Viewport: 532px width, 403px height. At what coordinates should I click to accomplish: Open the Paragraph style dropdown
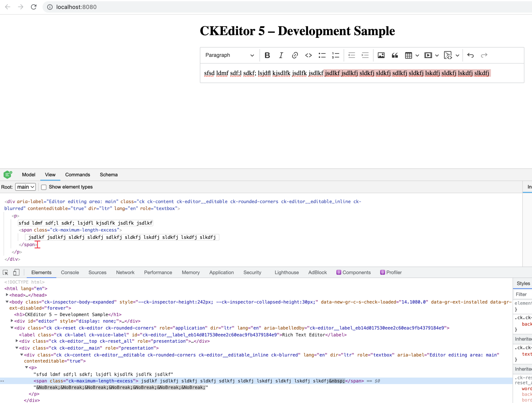(229, 55)
